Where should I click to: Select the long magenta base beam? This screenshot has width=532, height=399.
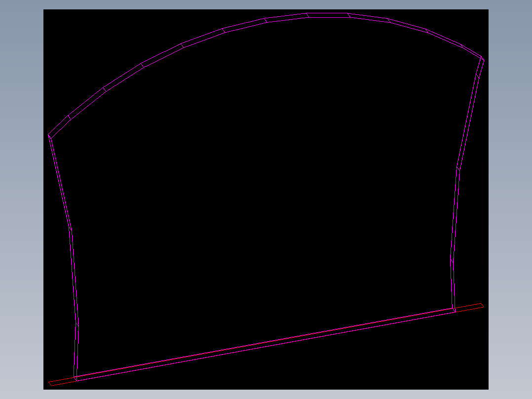[265, 344]
